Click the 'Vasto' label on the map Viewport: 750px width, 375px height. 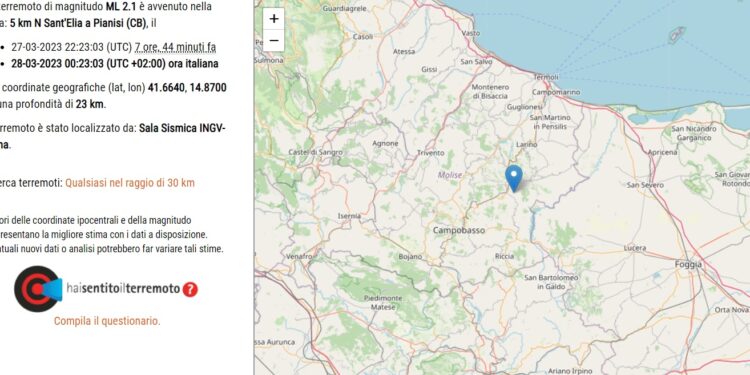pyautogui.click(x=472, y=33)
